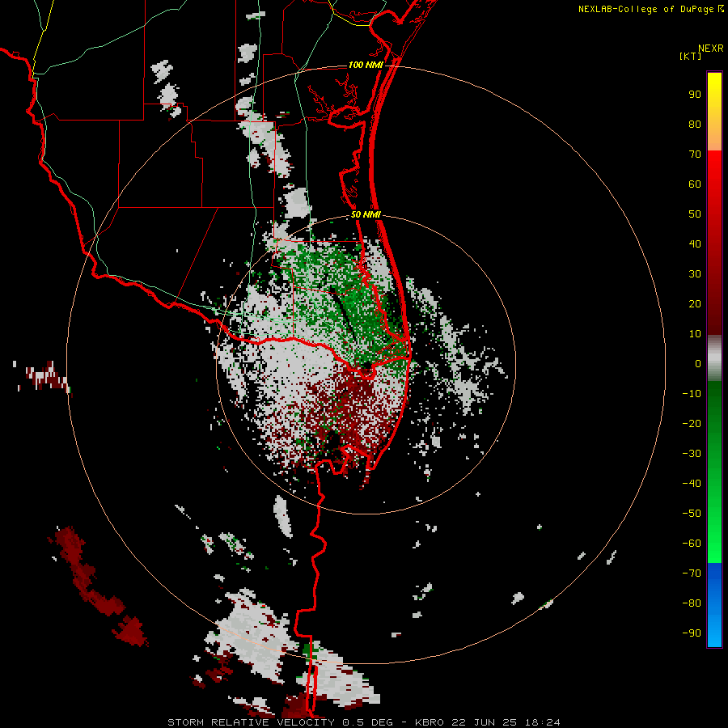Click the -30 value on the velocity scale

coord(692,454)
